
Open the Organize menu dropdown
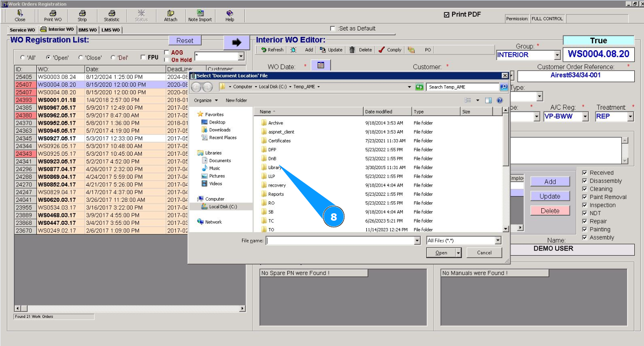coord(206,100)
